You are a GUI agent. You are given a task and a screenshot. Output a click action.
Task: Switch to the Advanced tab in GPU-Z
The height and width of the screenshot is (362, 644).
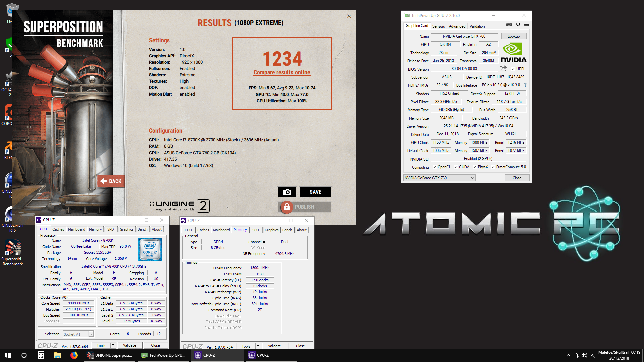[457, 26]
